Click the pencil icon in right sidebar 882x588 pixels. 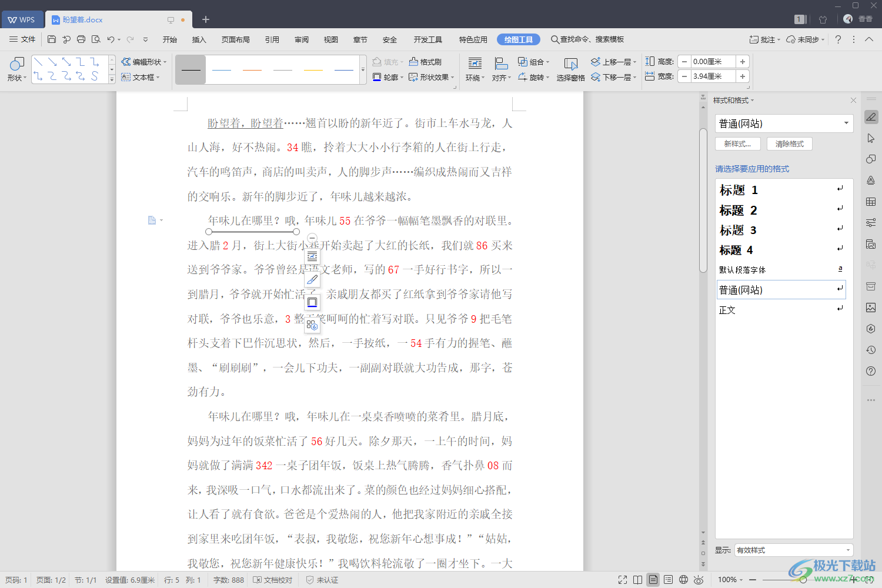(871, 117)
